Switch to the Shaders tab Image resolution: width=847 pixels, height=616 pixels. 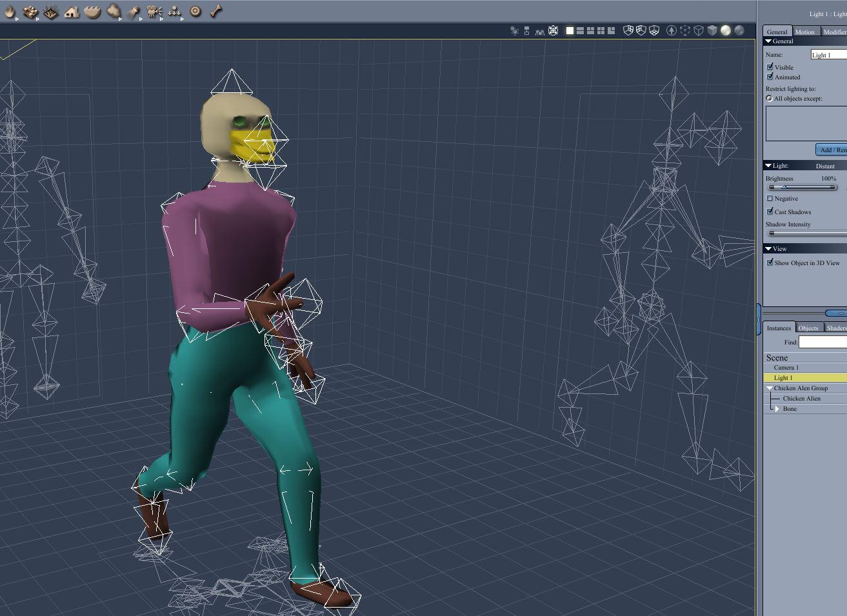click(x=835, y=328)
